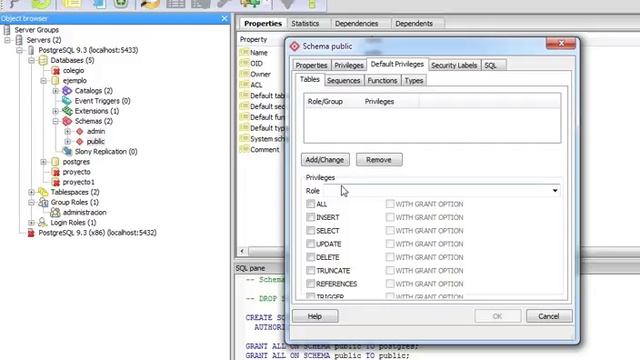Select the Sequences sub-tab
Screen dimensions: 640x360
point(343,80)
